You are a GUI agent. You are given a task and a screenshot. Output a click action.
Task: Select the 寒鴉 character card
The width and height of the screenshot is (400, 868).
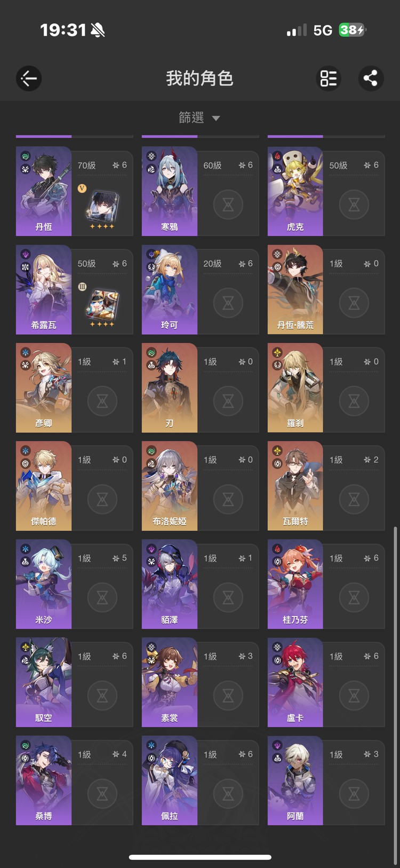point(201,191)
